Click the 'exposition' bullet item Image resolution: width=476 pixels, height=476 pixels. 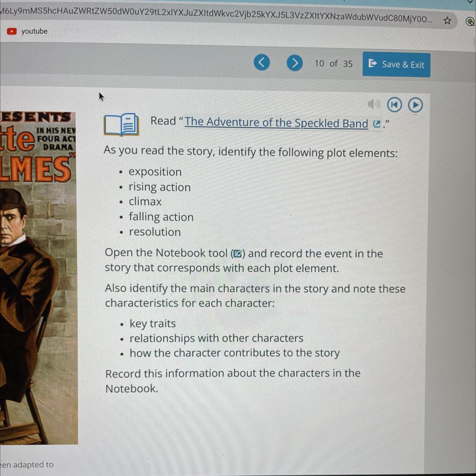(x=155, y=172)
